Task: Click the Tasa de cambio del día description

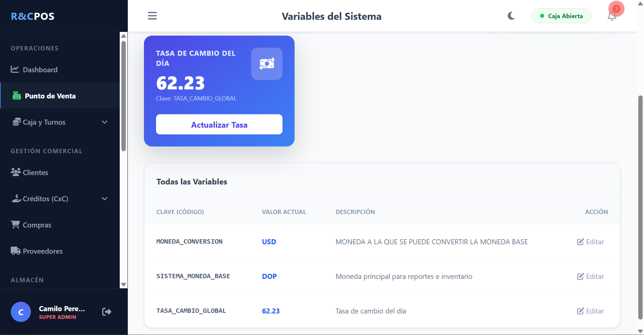Action: [x=371, y=311]
